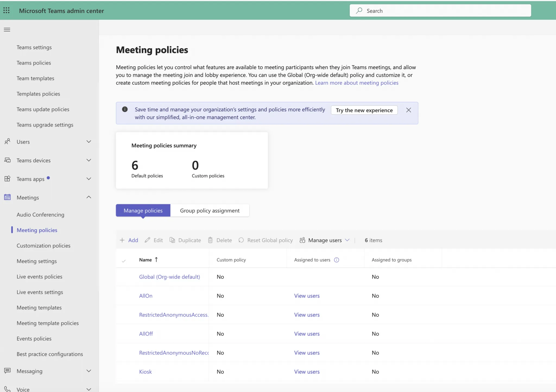Click the Teams apps icon
Screen dimensions: 556x392
coord(7,179)
